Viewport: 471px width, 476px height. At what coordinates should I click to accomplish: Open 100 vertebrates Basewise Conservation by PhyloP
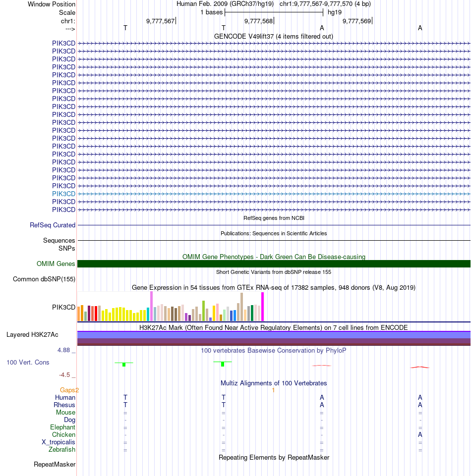(274, 350)
